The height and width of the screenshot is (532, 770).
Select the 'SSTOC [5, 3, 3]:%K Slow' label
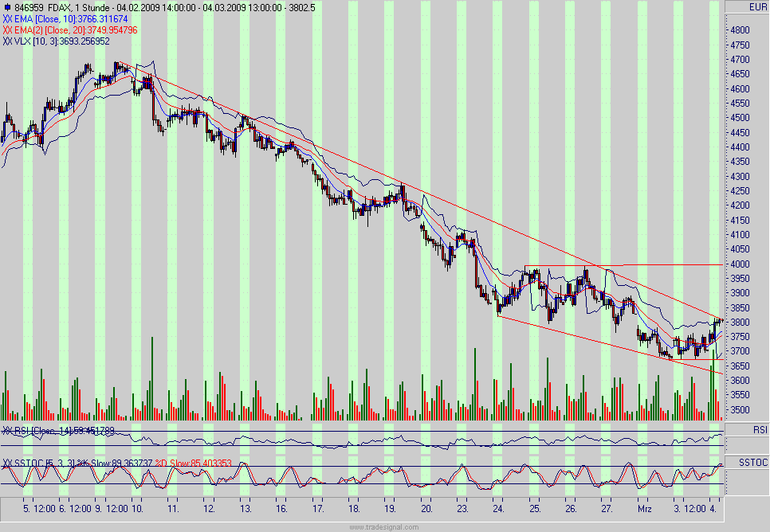(x=63, y=464)
